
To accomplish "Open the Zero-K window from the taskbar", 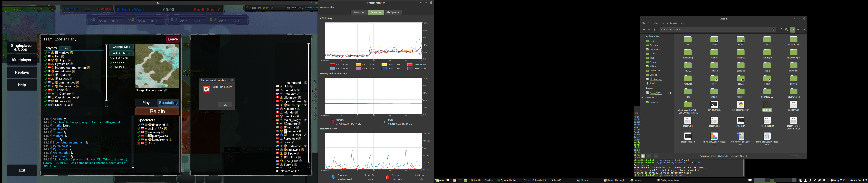I will tap(557, 180).
